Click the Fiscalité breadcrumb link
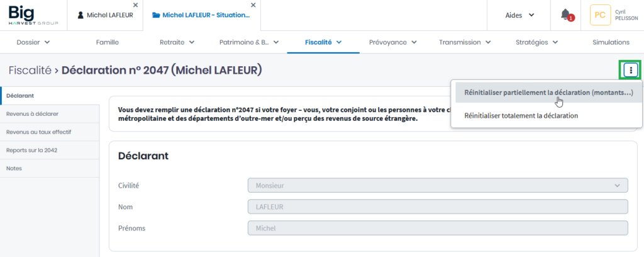Viewport: 644px width, 257px height. tap(30, 71)
